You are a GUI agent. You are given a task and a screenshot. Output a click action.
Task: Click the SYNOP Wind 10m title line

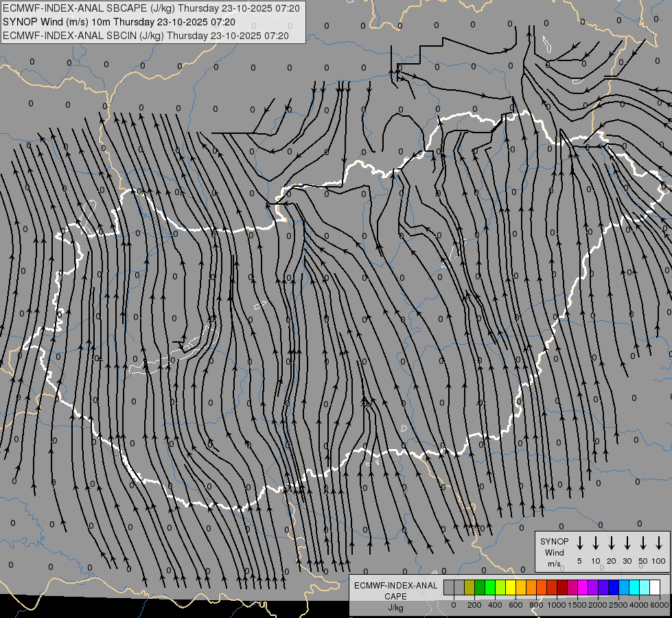pyautogui.click(x=119, y=22)
